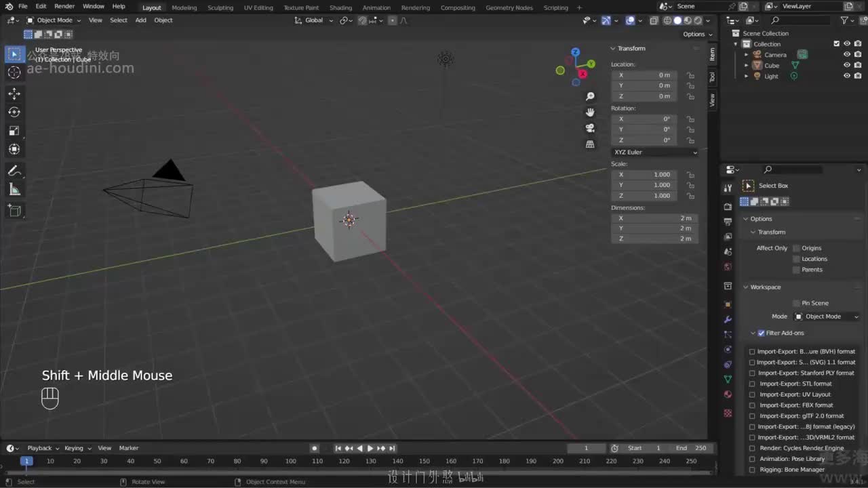
Task: Switch to the Modeling workspace tab
Action: (184, 7)
